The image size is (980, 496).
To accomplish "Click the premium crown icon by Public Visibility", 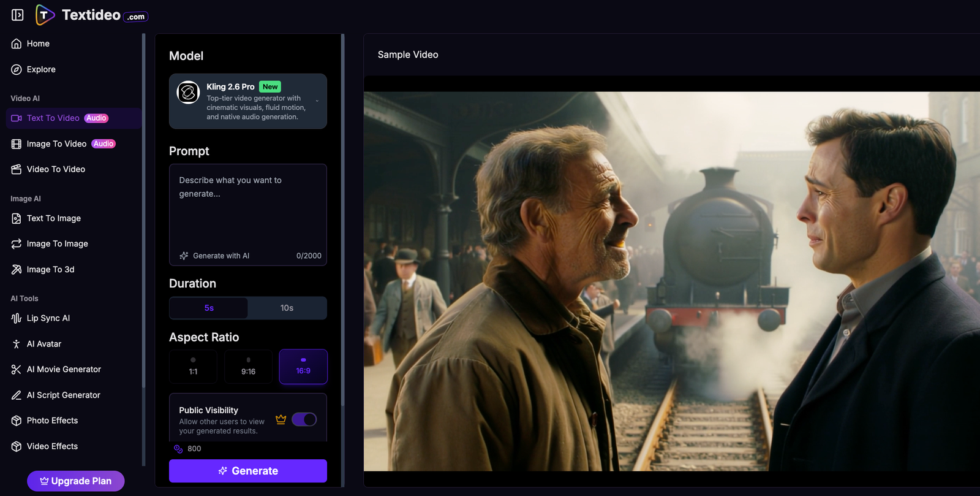I will pos(281,419).
